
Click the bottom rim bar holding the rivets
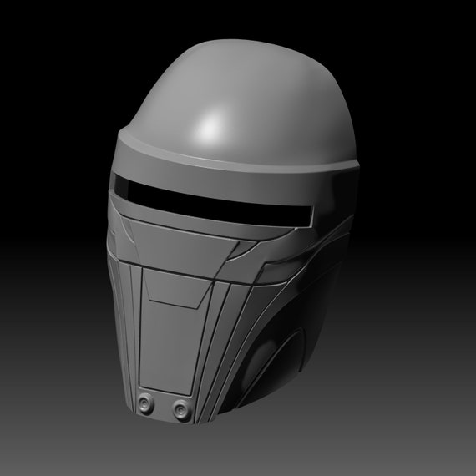coord(164,407)
